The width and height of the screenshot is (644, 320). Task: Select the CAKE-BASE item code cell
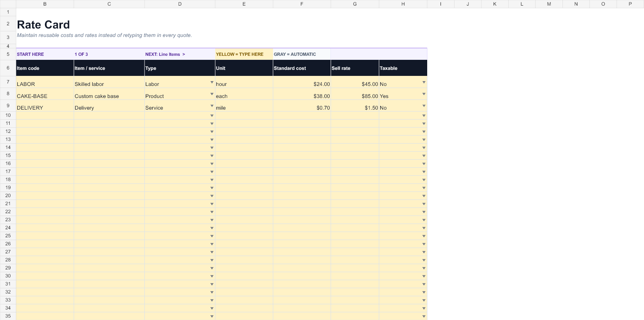click(x=45, y=94)
